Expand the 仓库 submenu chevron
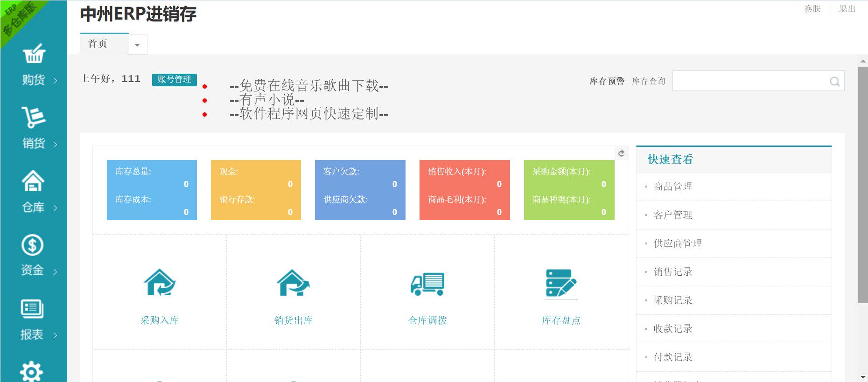 coord(56,208)
